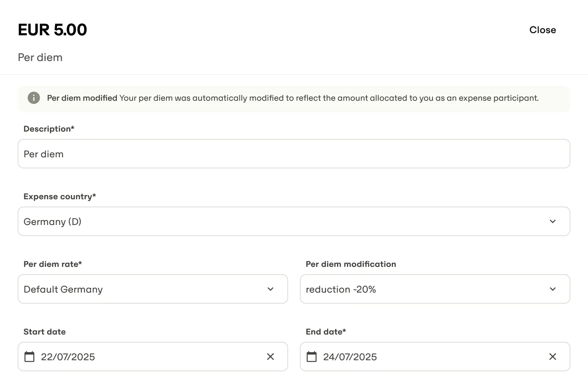Click the 'Default Germany' selected value
The width and height of the screenshot is (588, 390).
coord(63,289)
